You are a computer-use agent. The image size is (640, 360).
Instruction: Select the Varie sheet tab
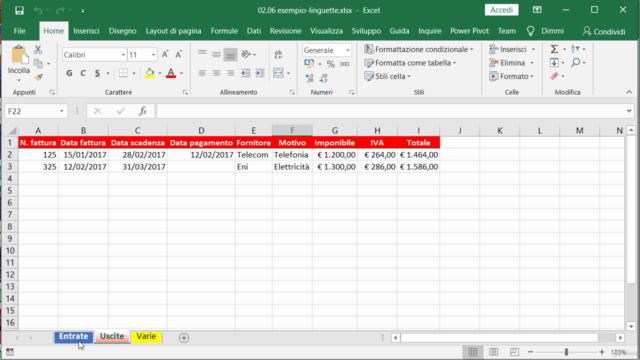click(x=146, y=337)
